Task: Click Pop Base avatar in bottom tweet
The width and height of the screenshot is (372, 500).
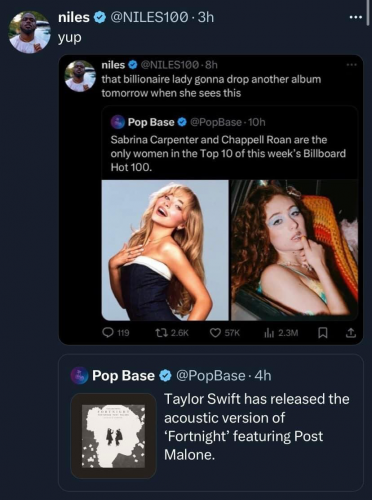Action: (79, 376)
